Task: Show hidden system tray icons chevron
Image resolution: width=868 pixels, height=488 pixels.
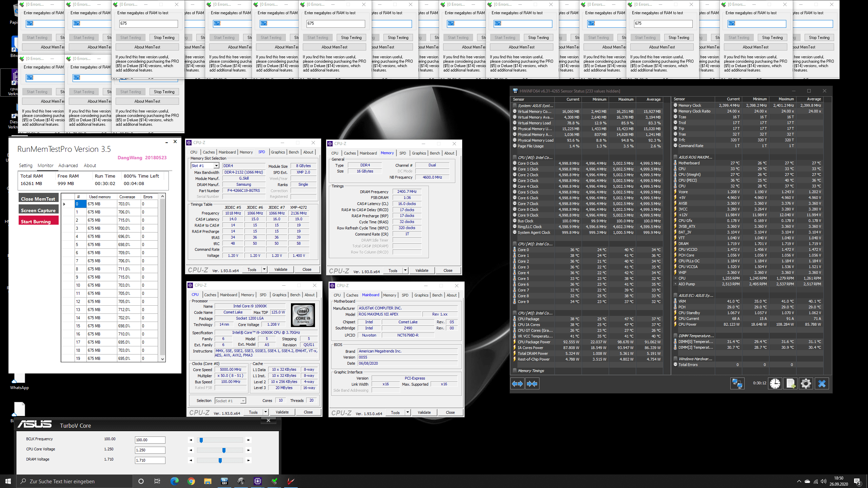Action: point(799,481)
